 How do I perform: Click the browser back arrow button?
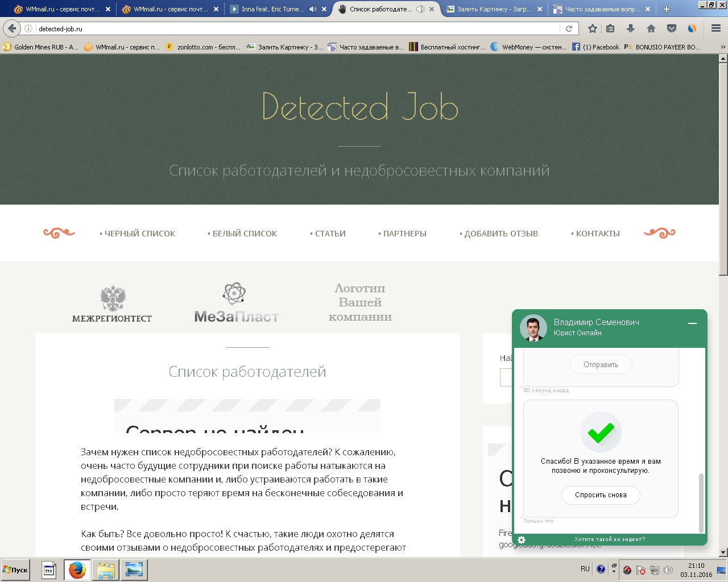(12, 28)
